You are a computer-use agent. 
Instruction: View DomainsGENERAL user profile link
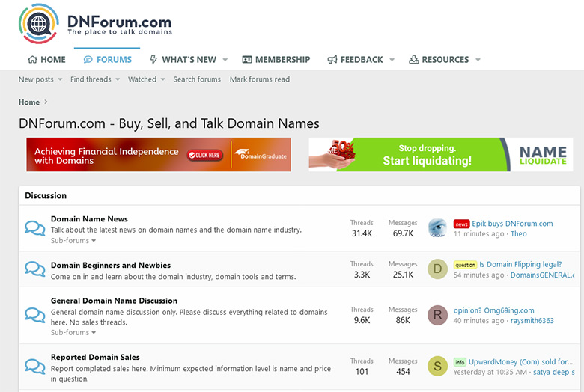click(x=542, y=275)
